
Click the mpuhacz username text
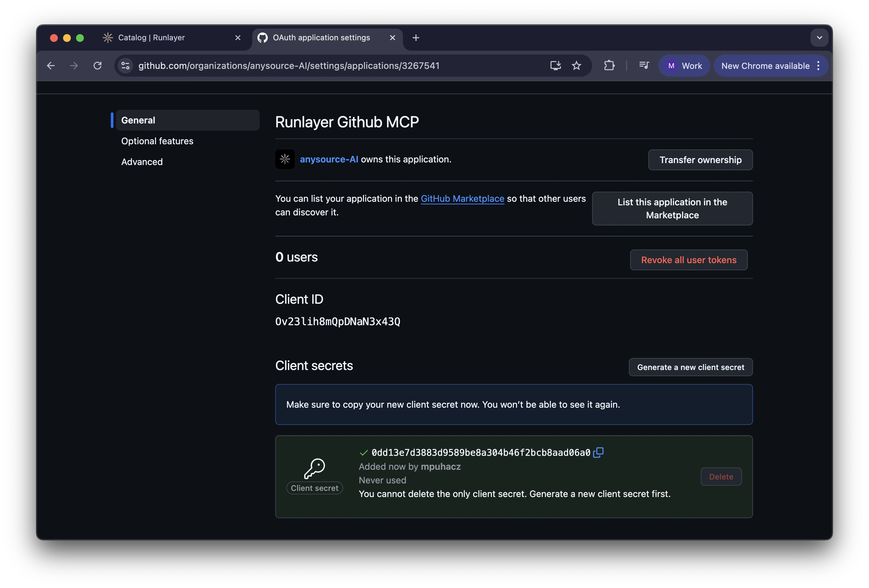(x=440, y=467)
